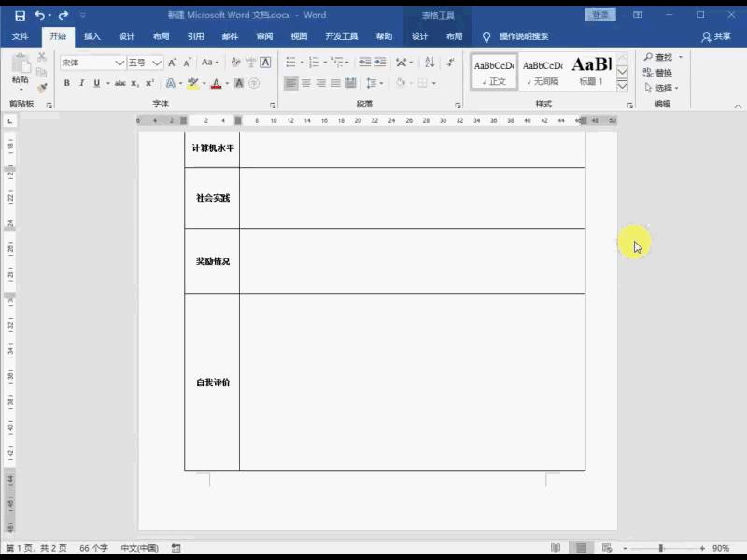This screenshot has width=747, height=560.
Task: Open the Format Painter tool
Action: 41,87
